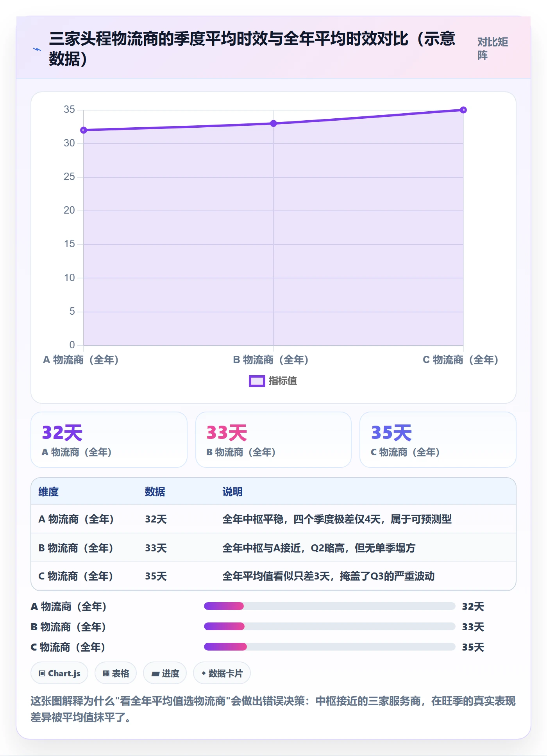Click the lightning bolt icon beside the title

37,49
